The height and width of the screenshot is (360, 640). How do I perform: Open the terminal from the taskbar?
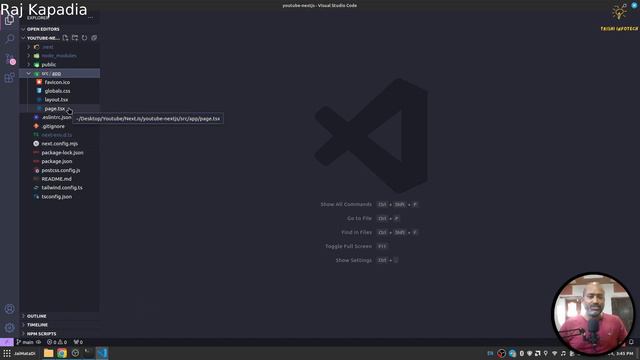point(88,353)
